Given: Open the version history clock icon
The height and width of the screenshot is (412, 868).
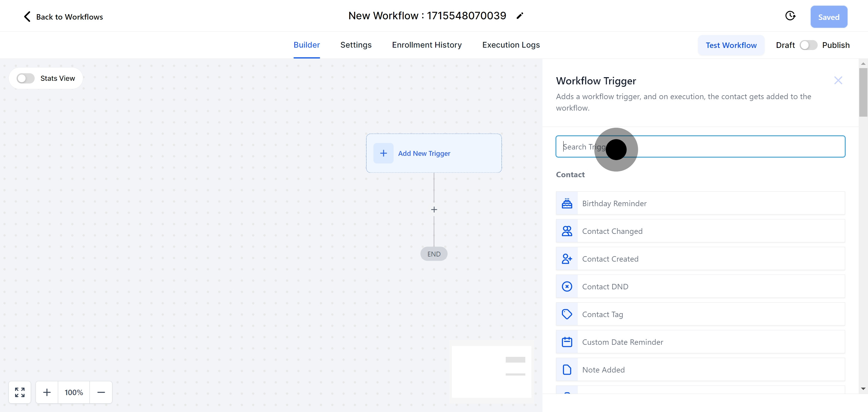Looking at the screenshot, I should 790,16.
